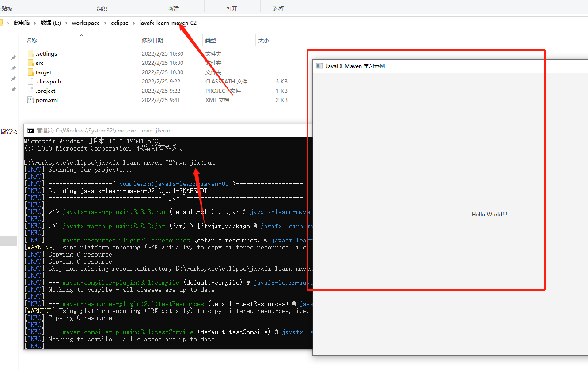Click the fourth quick access pin icon

point(13,89)
